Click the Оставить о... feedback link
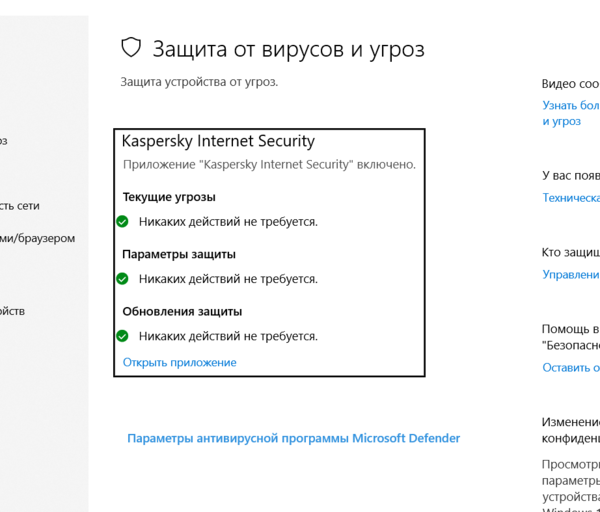This screenshot has height=512, width=600. tap(571, 367)
